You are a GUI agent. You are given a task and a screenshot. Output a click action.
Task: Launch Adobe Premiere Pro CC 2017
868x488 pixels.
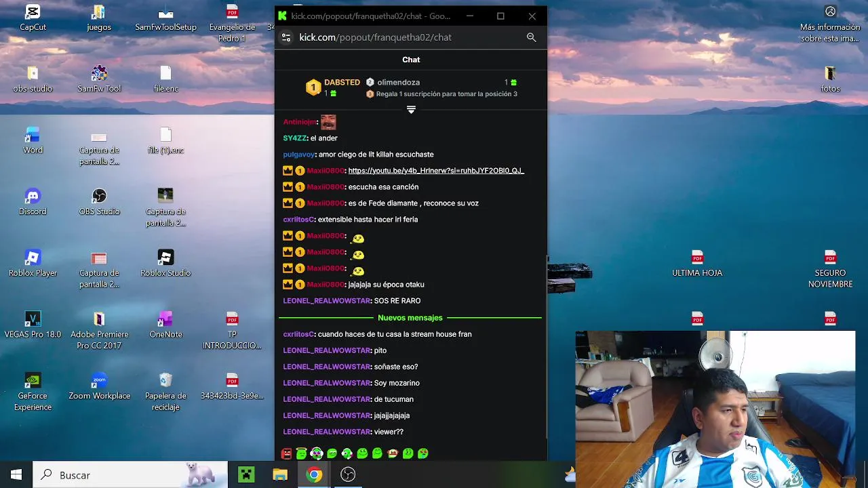point(99,330)
